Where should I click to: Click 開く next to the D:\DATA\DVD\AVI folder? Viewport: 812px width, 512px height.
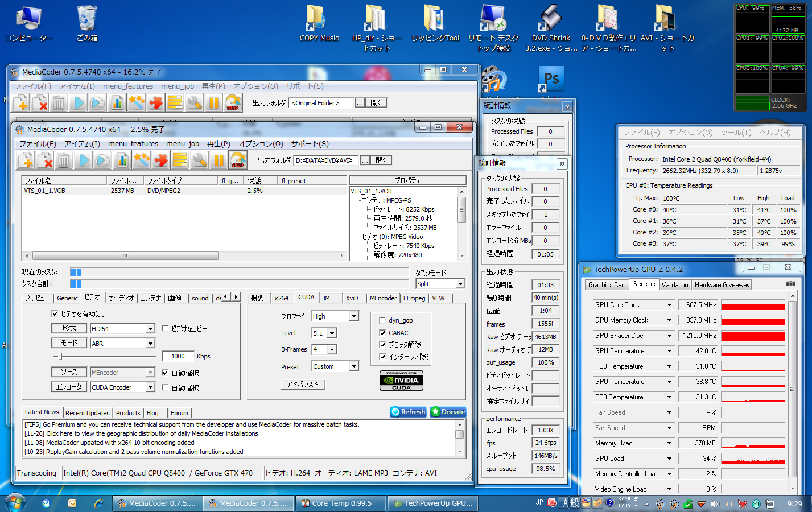(381, 160)
